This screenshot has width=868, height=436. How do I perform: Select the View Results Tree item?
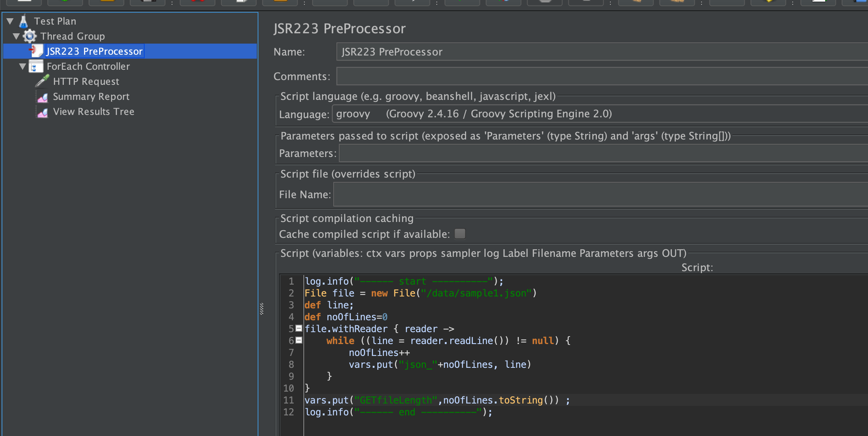point(94,111)
